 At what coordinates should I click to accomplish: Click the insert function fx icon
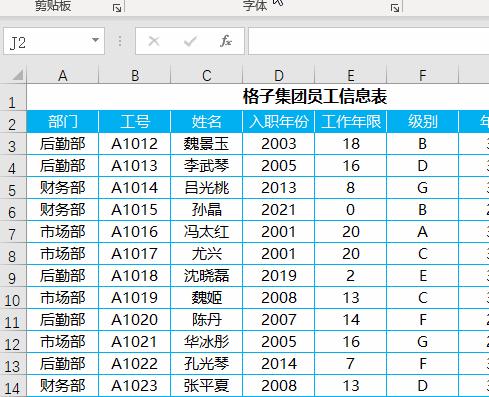tap(226, 41)
